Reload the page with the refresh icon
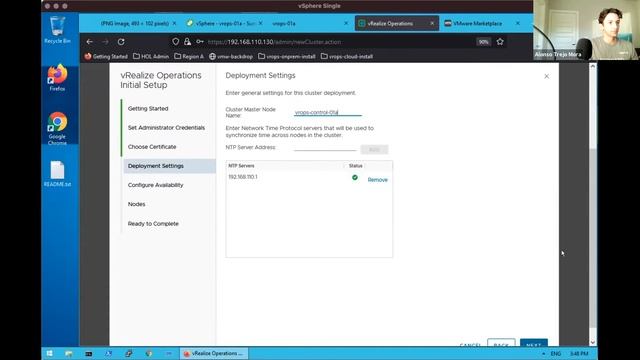The image size is (640, 360). pos(121,42)
